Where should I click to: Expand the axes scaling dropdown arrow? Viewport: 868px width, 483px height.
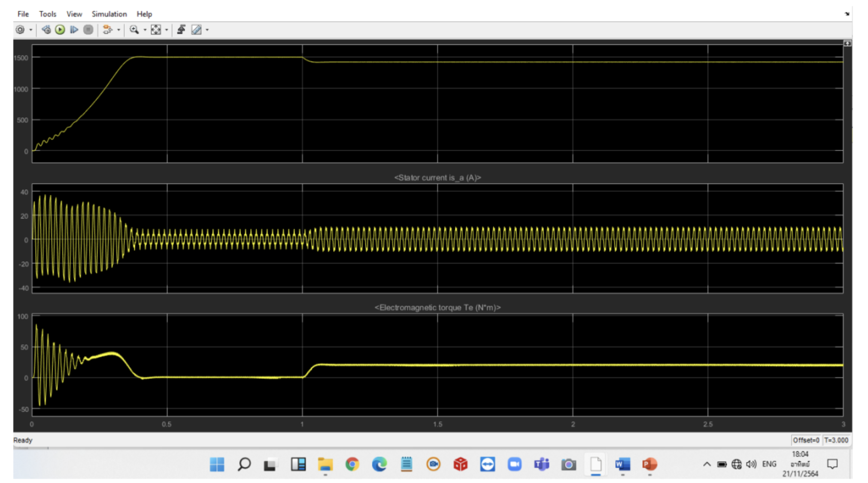[x=167, y=30]
